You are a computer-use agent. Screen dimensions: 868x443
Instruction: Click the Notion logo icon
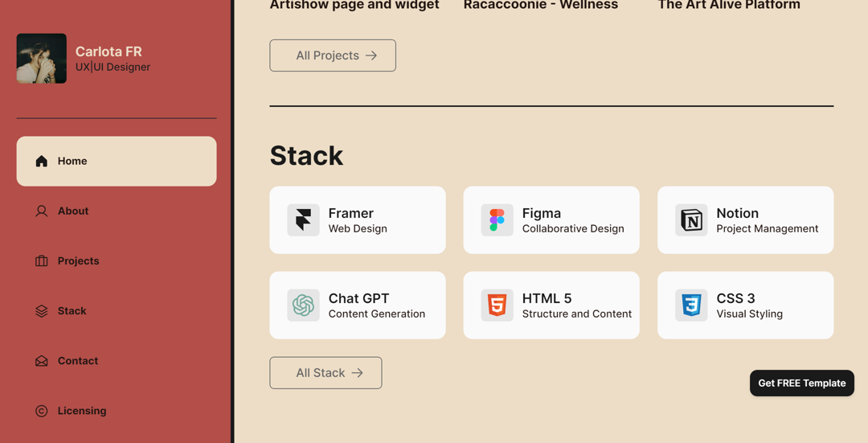pos(691,219)
